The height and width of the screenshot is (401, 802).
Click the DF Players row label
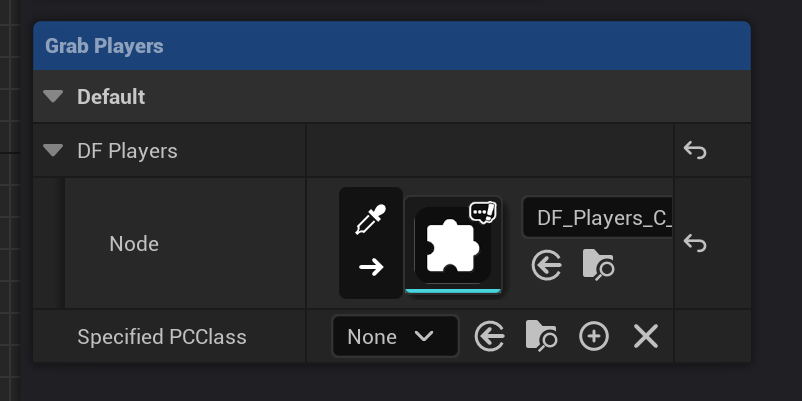(x=127, y=151)
